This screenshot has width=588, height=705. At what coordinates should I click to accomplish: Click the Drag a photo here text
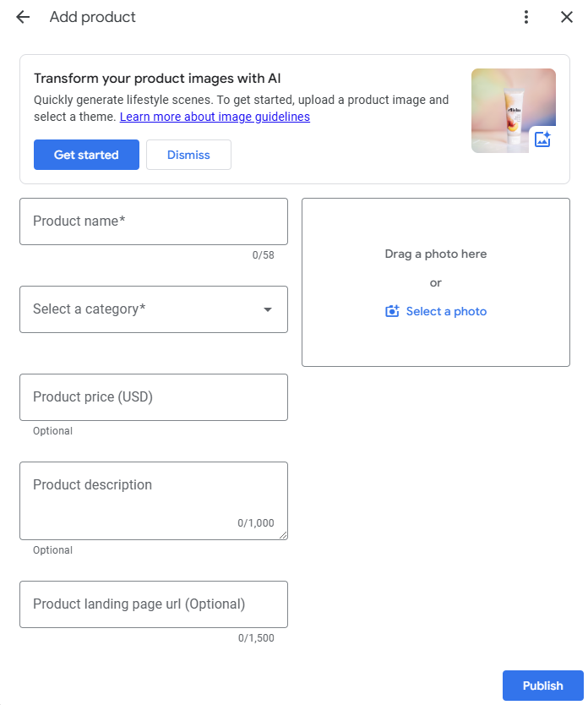pyautogui.click(x=436, y=254)
